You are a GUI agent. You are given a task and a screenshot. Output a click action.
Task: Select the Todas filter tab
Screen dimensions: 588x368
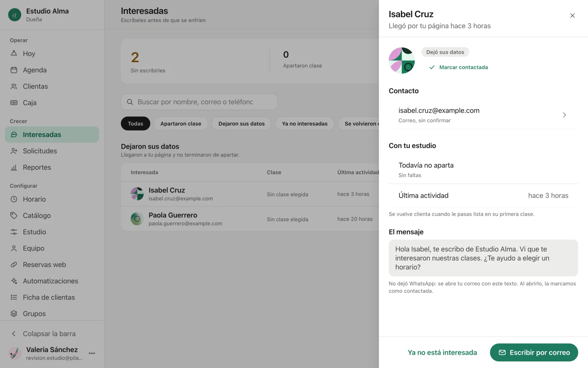135,124
